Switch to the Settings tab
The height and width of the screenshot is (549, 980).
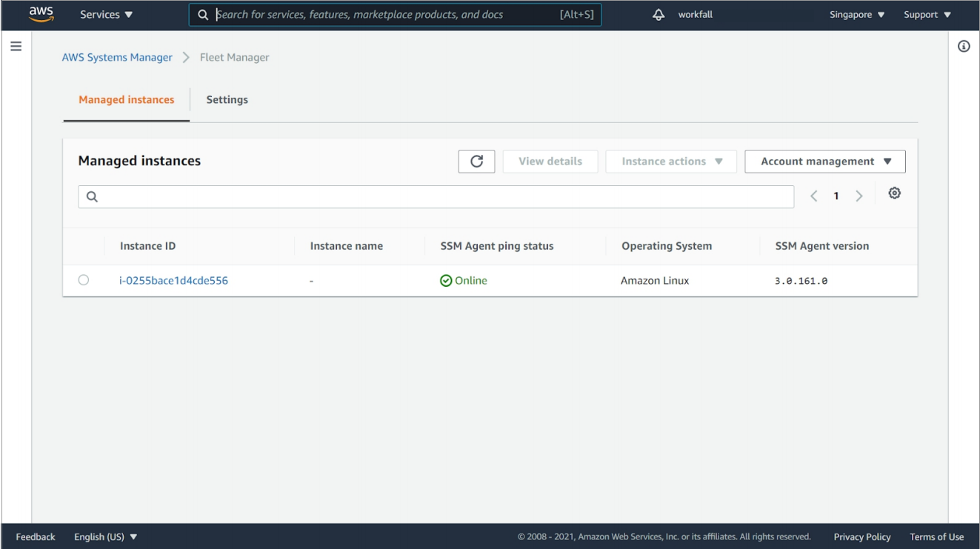(x=227, y=100)
